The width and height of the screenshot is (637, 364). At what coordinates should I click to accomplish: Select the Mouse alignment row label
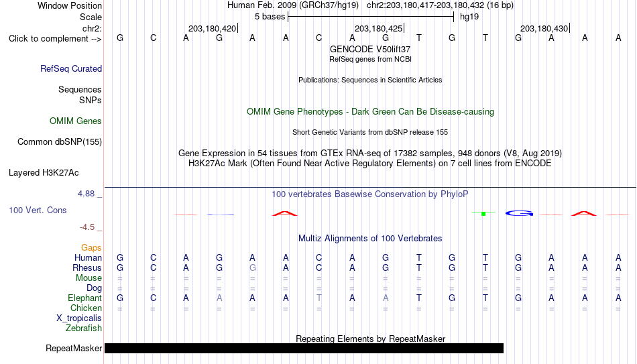(x=89, y=278)
